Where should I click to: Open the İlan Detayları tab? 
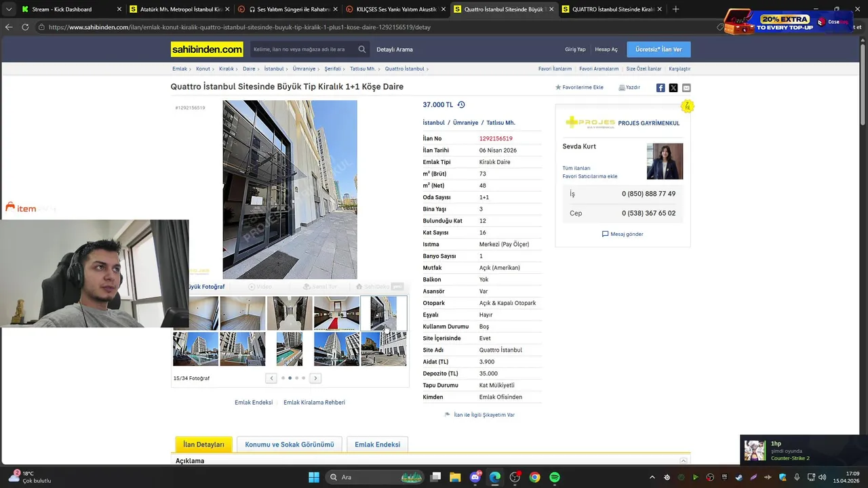(203, 445)
